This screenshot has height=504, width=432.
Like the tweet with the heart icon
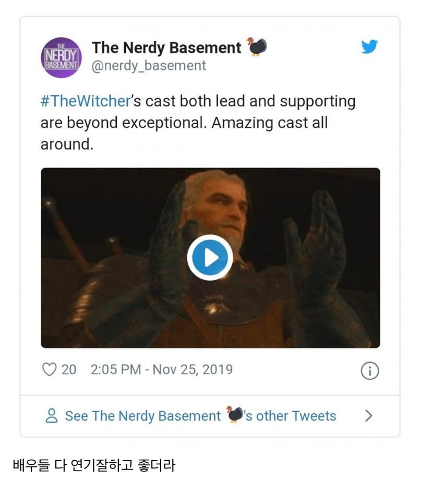click(x=49, y=370)
